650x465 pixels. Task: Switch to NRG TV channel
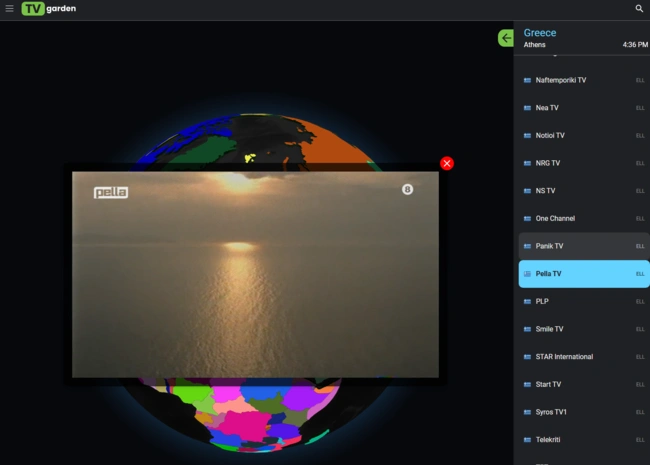(548, 163)
